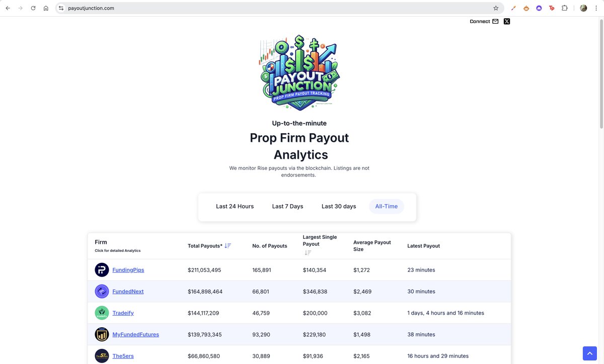Open the FundingPips analytics link
This screenshot has width=604, height=364.
(128, 270)
